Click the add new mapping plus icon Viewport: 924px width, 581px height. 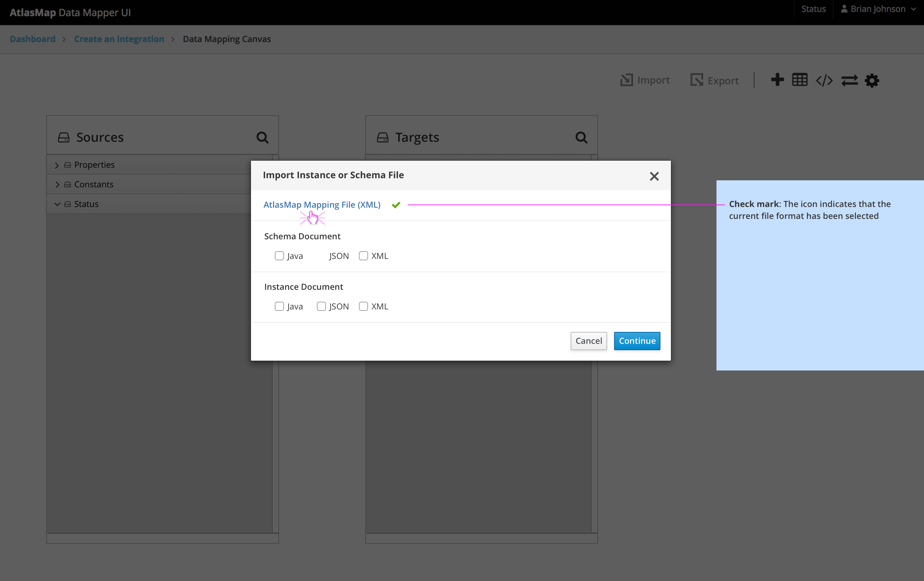[777, 80]
